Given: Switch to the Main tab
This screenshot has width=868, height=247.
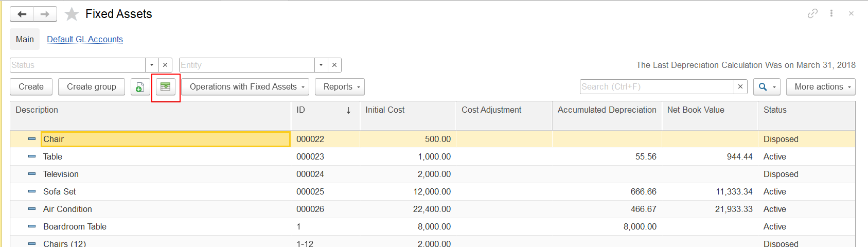Looking at the screenshot, I should (x=25, y=39).
